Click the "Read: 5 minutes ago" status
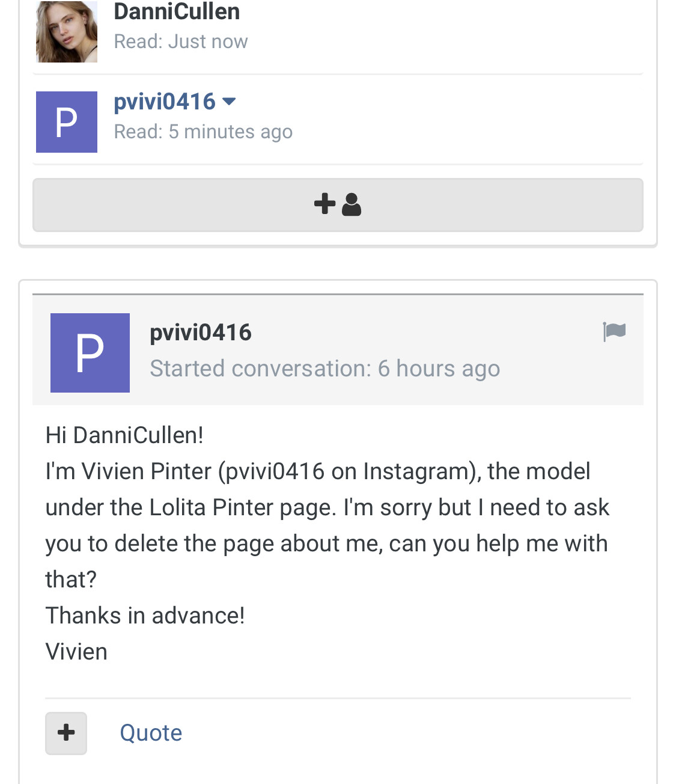The image size is (676, 784). [x=203, y=132]
